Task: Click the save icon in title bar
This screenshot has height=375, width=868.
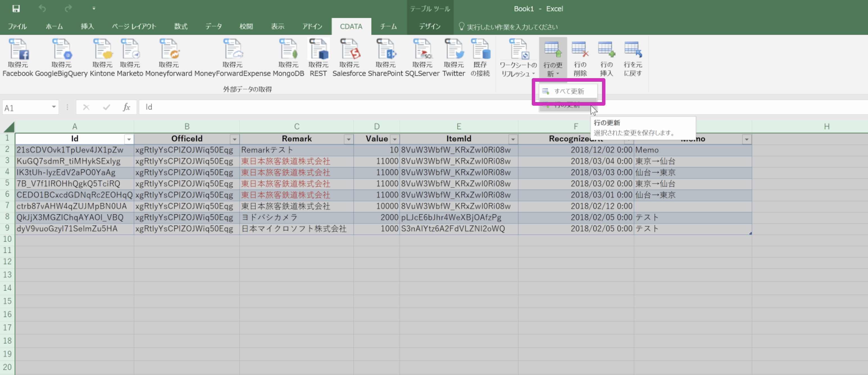Action: pos(16,8)
